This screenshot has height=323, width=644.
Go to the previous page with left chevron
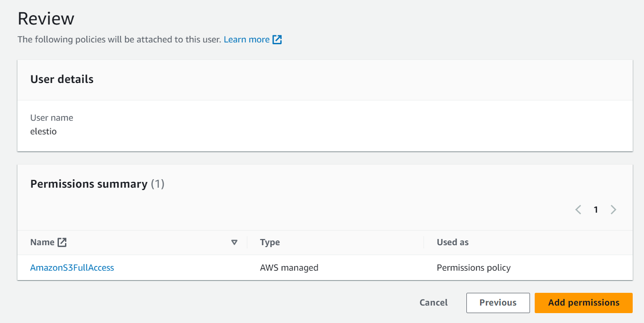point(578,210)
